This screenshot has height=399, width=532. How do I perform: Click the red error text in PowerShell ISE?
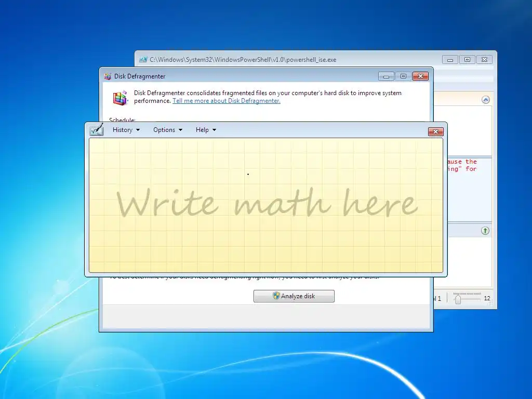click(x=462, y=165)
